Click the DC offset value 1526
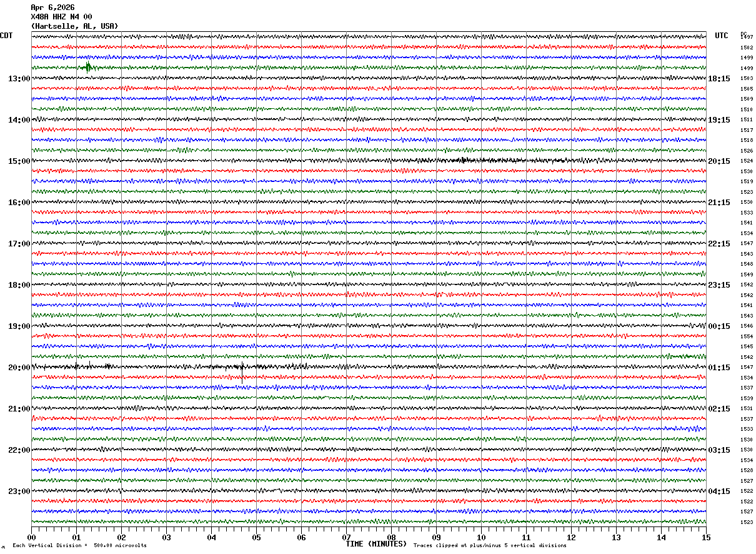Image resolution: width=756 pixels, height=554 pixels. tap(747, 151)
